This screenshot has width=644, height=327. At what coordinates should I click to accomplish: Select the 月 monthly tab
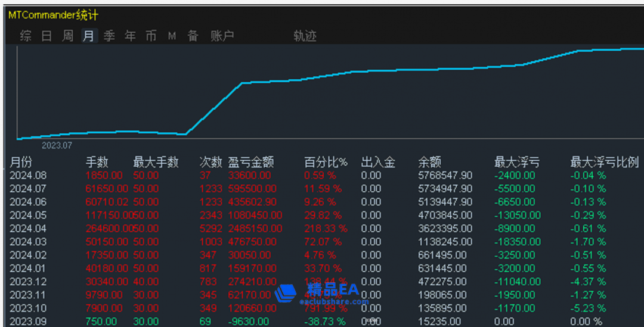89,36
